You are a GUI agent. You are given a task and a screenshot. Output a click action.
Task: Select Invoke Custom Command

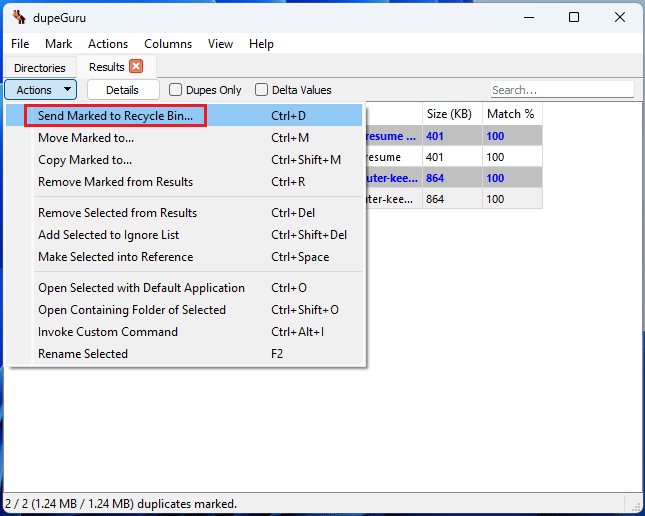184,332
